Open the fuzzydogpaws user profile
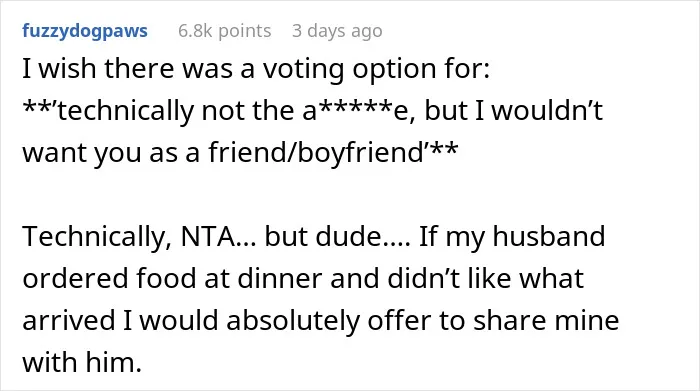 coord(85,31)
